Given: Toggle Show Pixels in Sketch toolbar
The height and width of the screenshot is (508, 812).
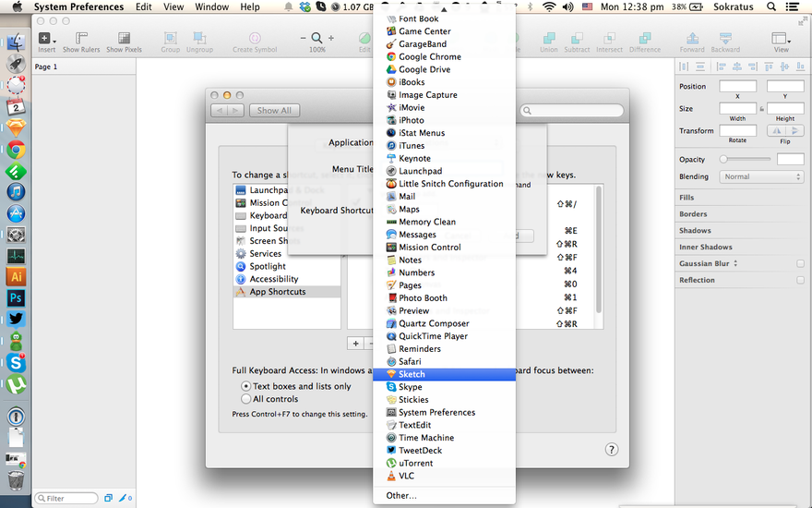Looking at the screenshot, I should [124, 42].
